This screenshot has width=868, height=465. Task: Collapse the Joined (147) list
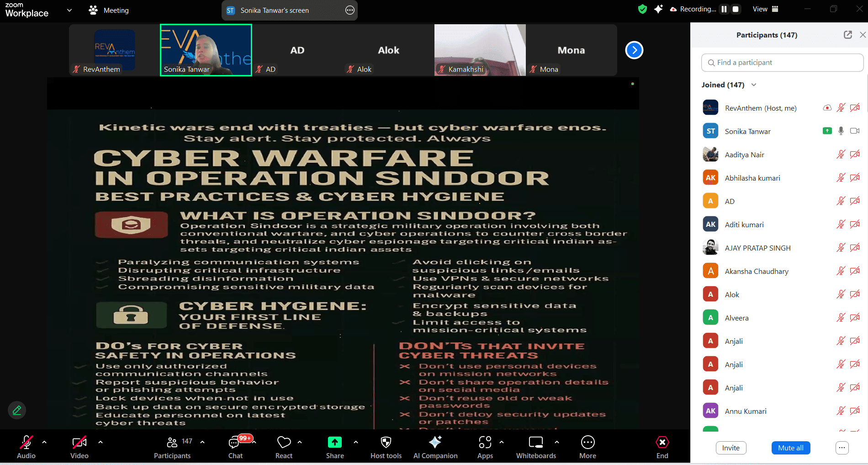[754, 85]
